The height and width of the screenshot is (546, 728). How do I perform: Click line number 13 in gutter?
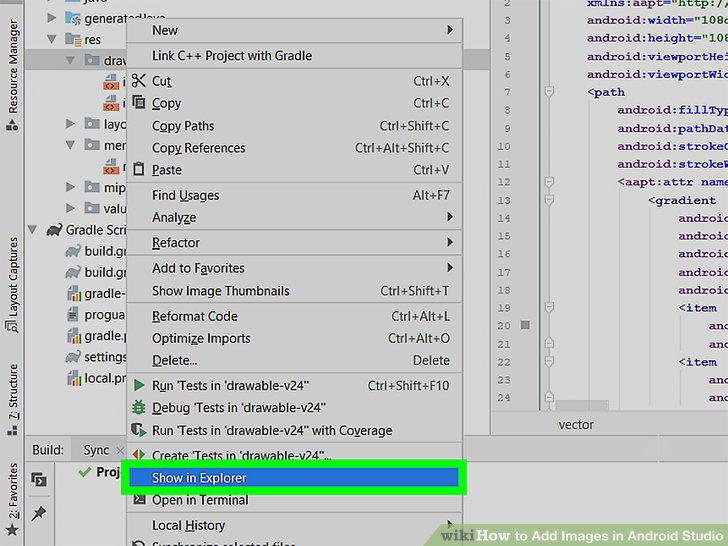[x=504, y=201]
